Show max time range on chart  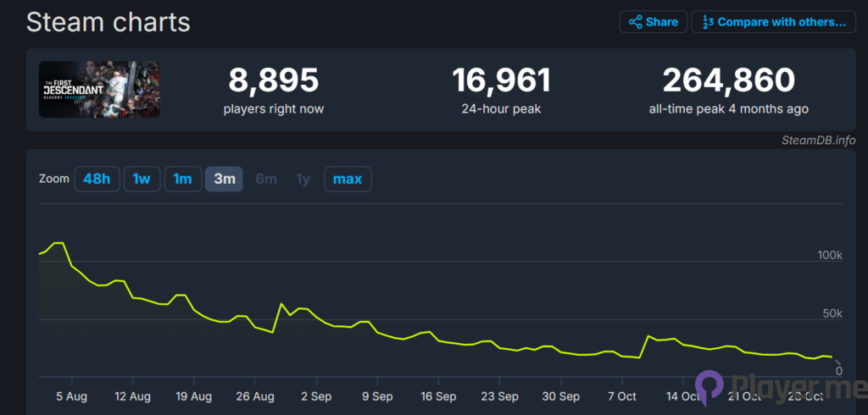click(x=348, y=179)
